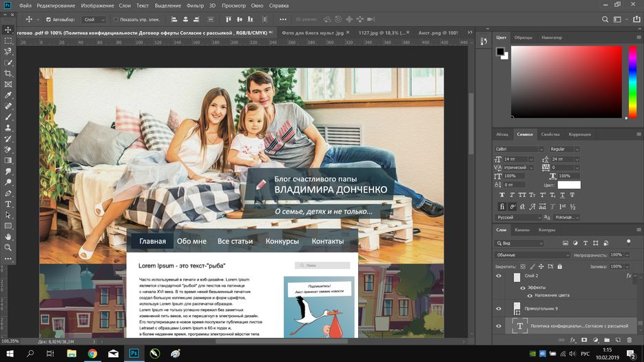
Task: Select the Brush tool
Action: 8,117
